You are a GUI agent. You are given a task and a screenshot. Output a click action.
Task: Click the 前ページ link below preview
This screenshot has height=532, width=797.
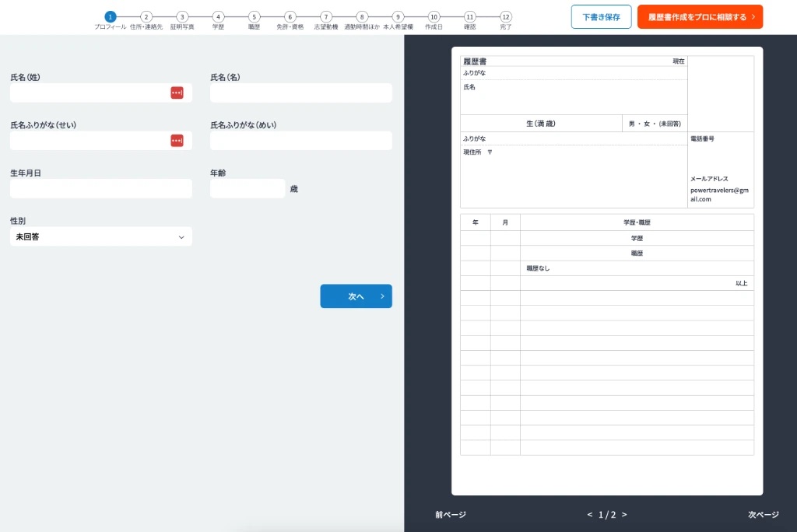(x=450, y=514)
